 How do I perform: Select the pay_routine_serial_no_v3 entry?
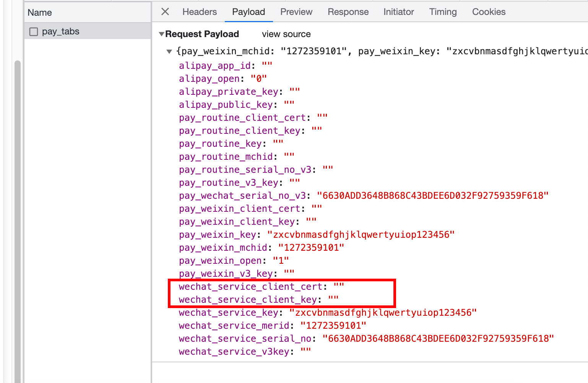256,169
